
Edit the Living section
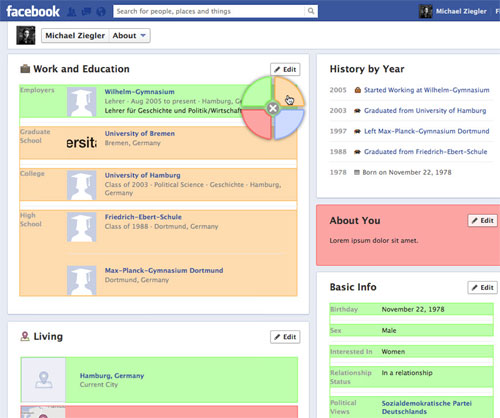[285, 337]
